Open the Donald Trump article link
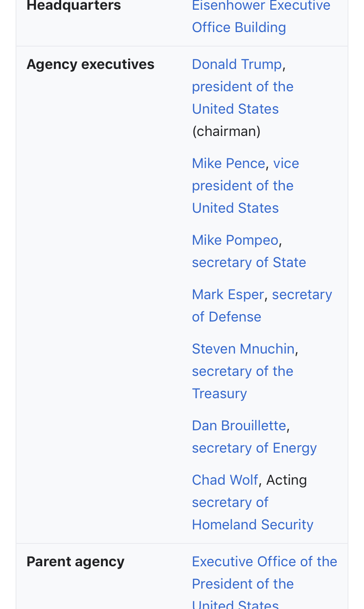 236,65
